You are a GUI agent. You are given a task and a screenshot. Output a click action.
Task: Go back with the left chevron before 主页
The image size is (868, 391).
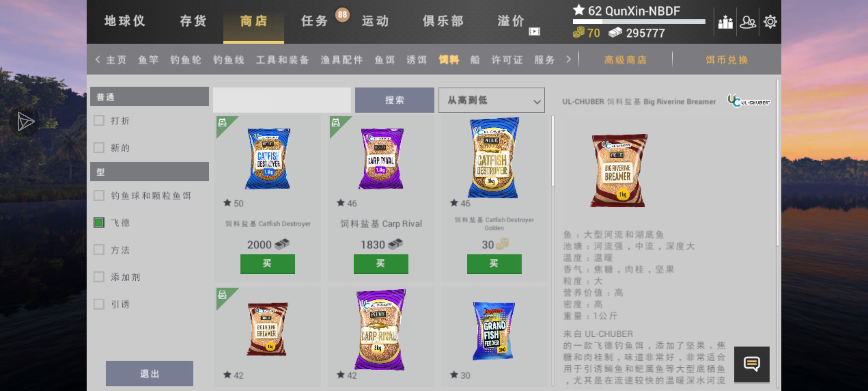tap(98, 60)
